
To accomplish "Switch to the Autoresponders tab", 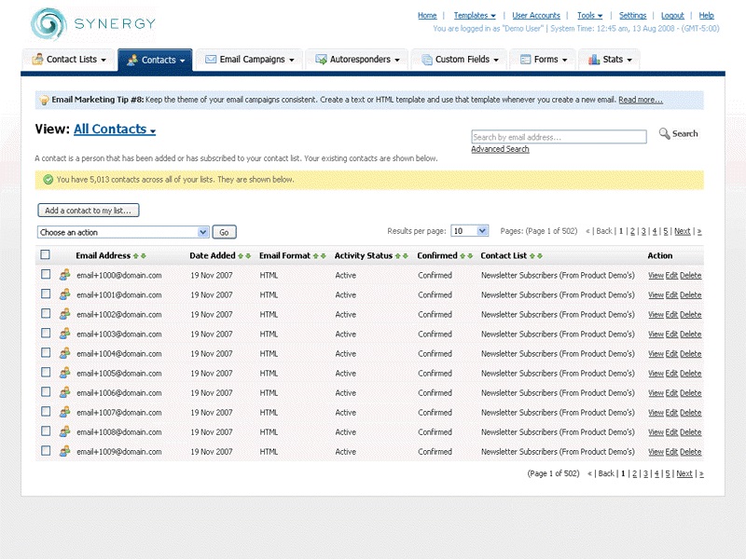I will [359, 60].
